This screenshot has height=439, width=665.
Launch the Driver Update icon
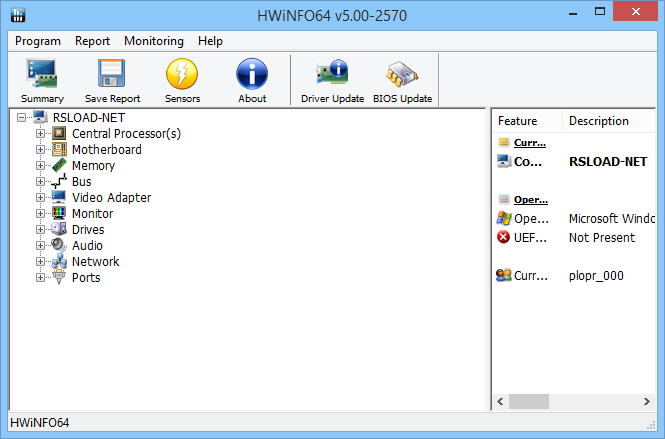(332, 73)
